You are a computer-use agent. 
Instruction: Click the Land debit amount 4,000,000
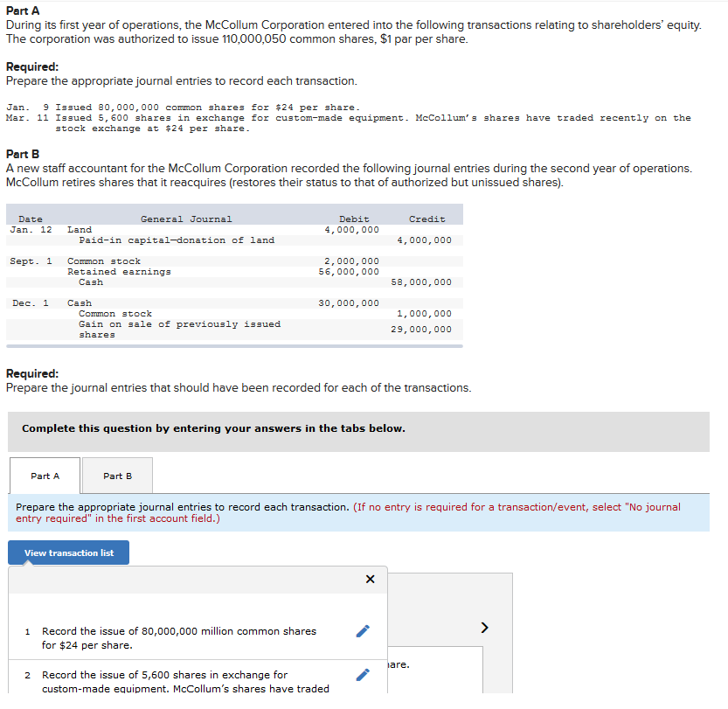(351, 229)
